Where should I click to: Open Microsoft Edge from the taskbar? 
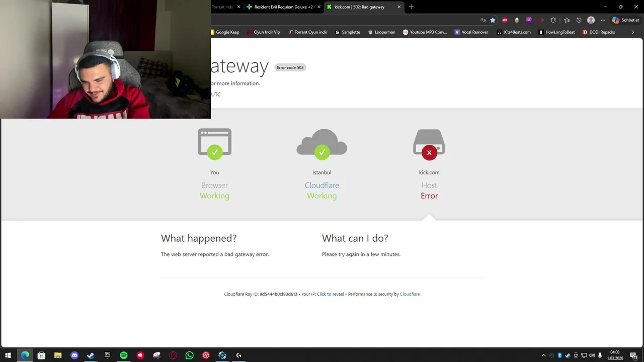click(25, 355)
